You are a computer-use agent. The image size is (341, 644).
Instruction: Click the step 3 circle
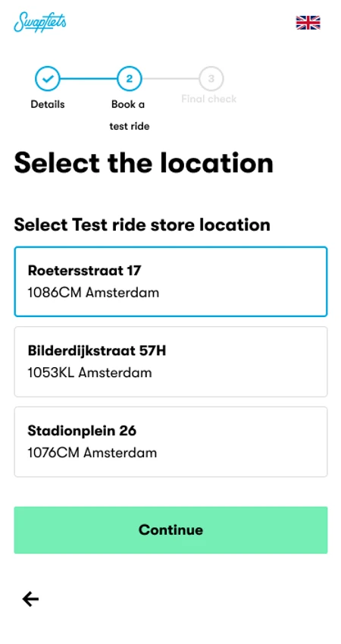(211, 78)
